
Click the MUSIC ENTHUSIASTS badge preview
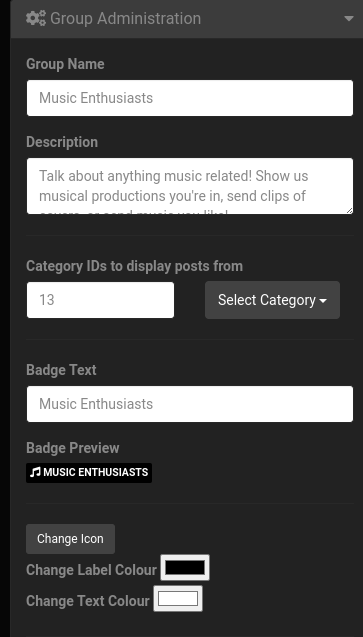point(89,473)
